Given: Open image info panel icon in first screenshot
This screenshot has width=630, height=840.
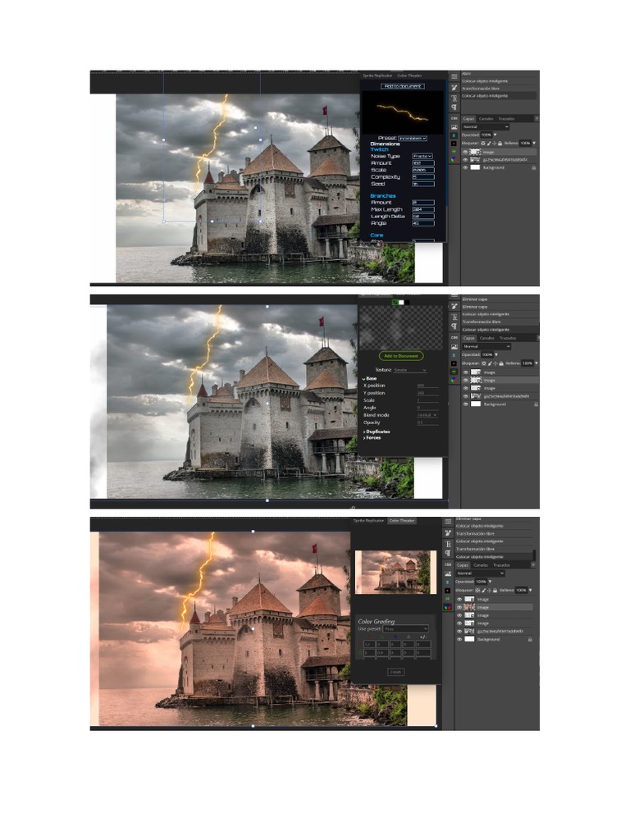Looking at the screenshot, I should [454, 127].
